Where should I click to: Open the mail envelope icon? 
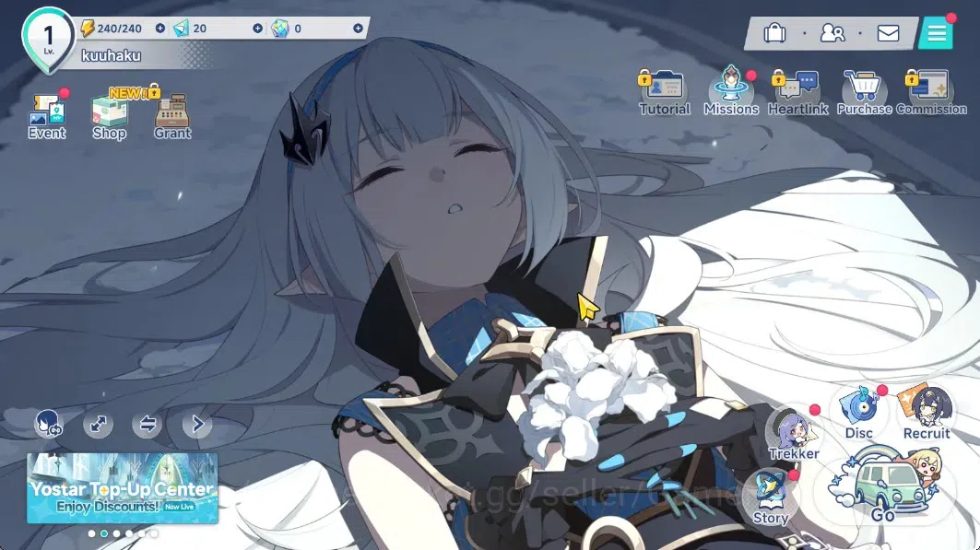(888, 32)
